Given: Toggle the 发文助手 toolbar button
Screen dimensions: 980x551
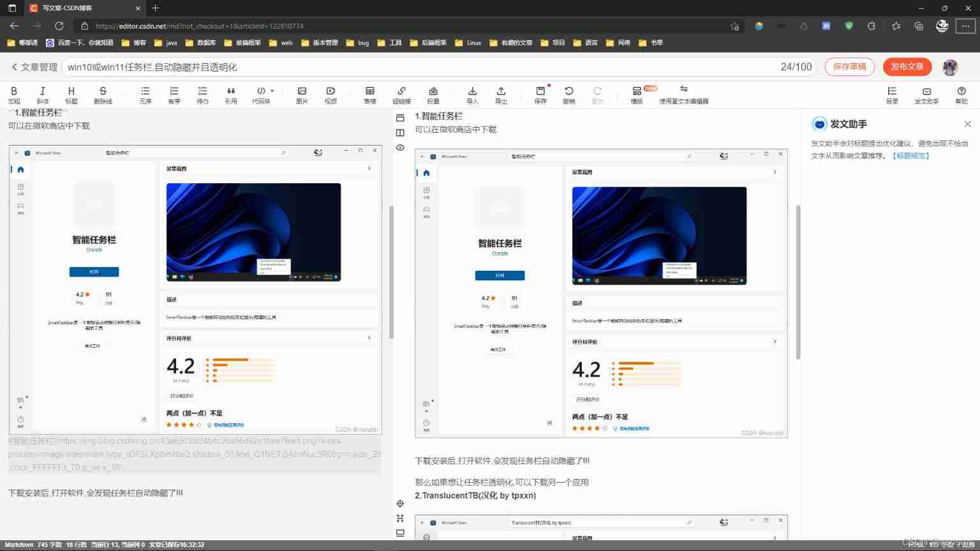Looking at the screenshot, I should tap(926, 94).
